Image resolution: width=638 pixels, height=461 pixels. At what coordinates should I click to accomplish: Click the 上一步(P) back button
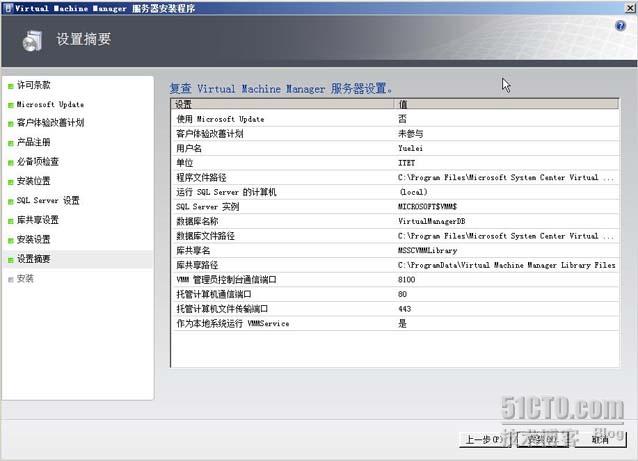coord(485,439)
